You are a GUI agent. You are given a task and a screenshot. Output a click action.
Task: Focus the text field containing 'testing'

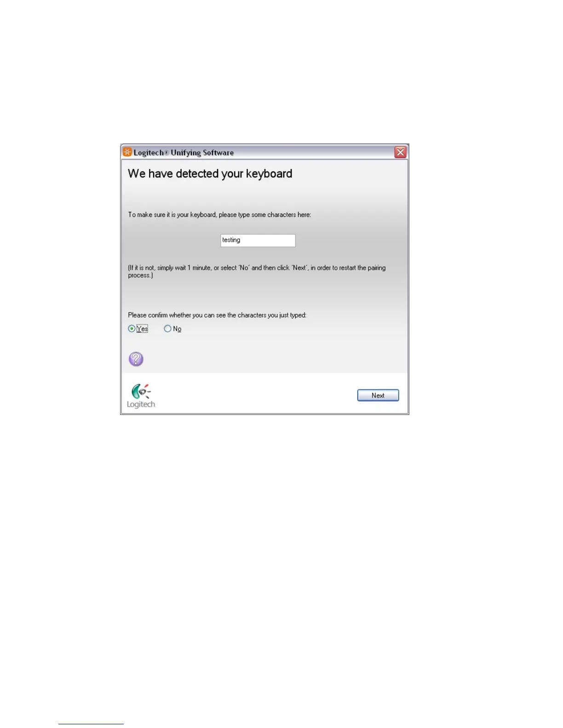point(258,240)
